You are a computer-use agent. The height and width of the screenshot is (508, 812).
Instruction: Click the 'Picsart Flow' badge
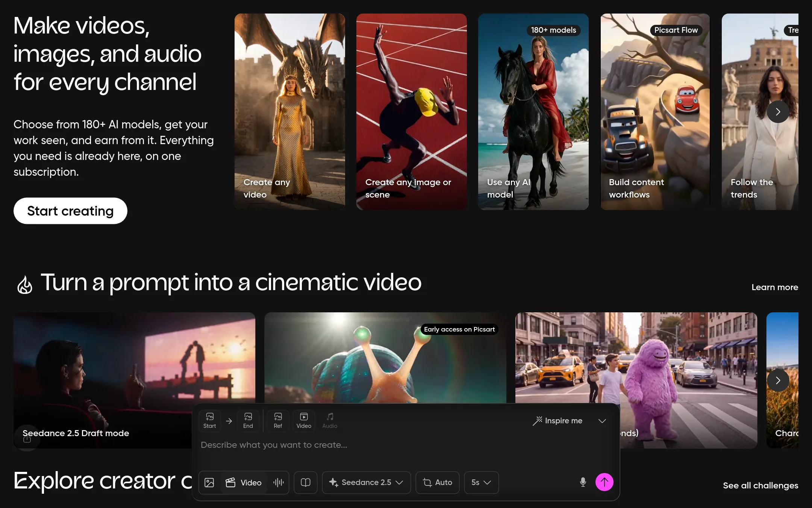(676, 30)
